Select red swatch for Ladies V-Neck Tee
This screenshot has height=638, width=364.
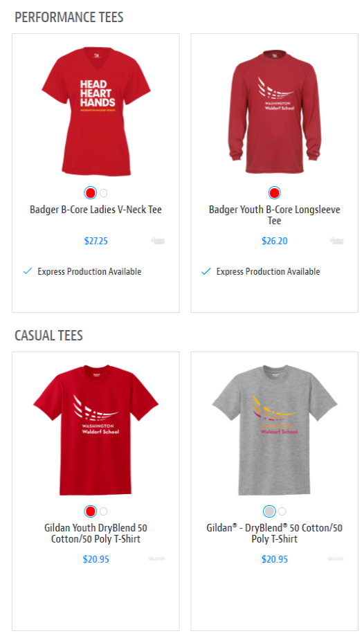coord(90,193)
